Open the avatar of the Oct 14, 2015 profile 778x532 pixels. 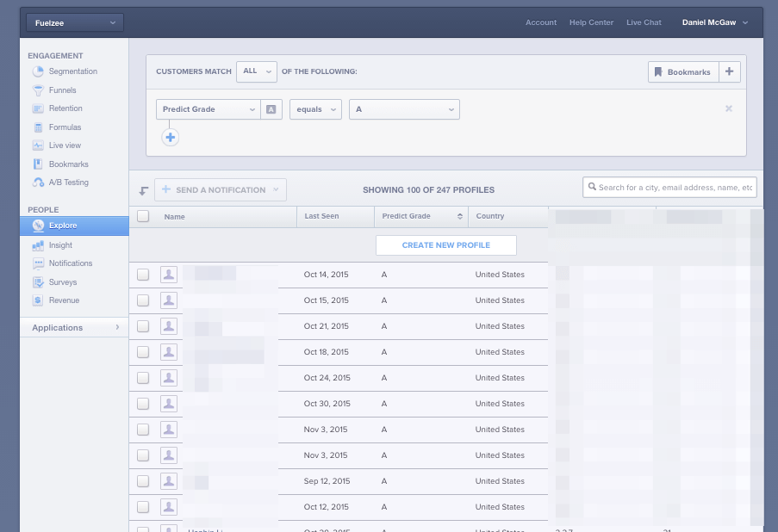pyautogui.click(x=169, y=275)
